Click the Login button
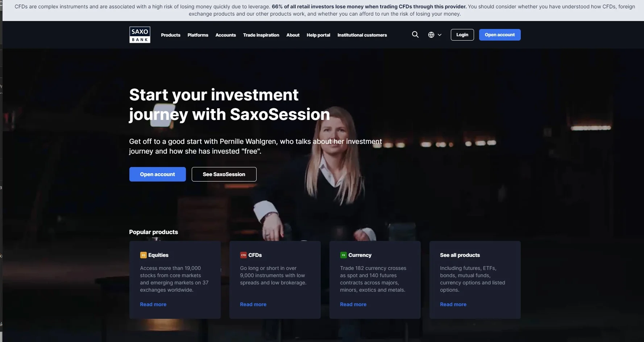 (462, 35)
